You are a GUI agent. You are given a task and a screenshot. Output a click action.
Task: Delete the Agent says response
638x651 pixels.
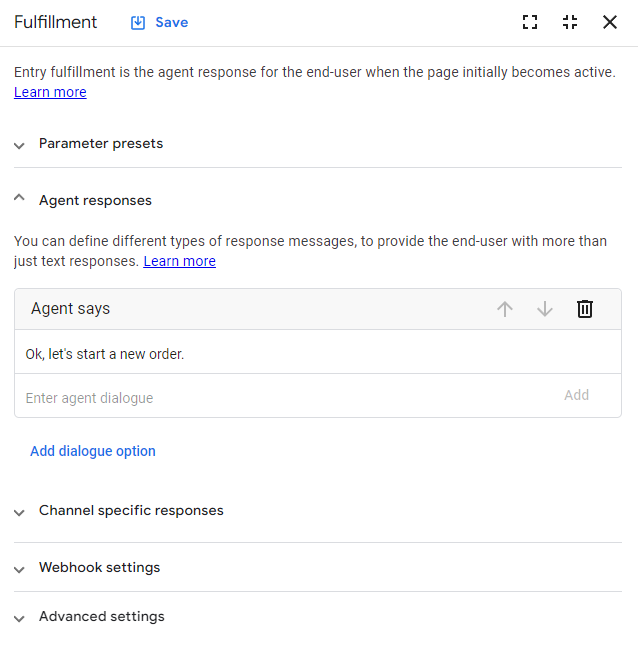[x=585, y=309]
